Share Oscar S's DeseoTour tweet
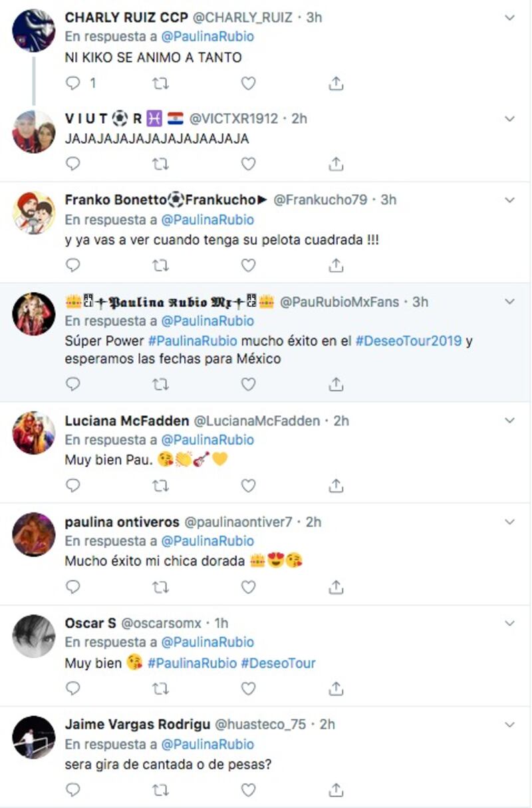Image resolution: width=532 pixels, height=808 pixels. (336, 688)
